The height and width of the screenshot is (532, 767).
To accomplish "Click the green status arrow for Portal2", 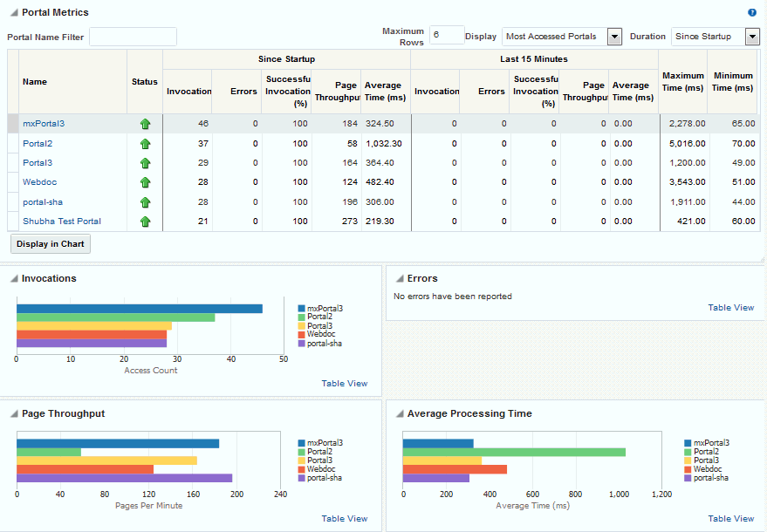I will tap(145, 144).
